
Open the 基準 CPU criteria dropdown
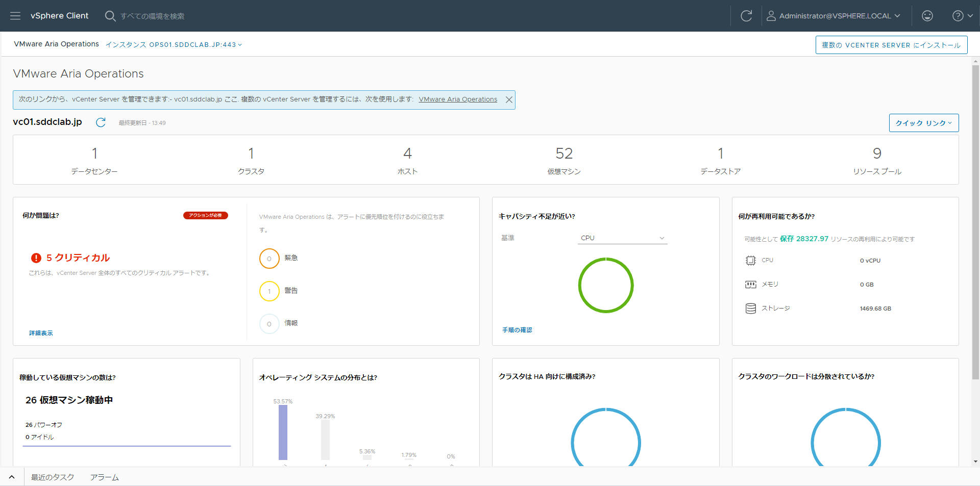[x=622, y=238]
